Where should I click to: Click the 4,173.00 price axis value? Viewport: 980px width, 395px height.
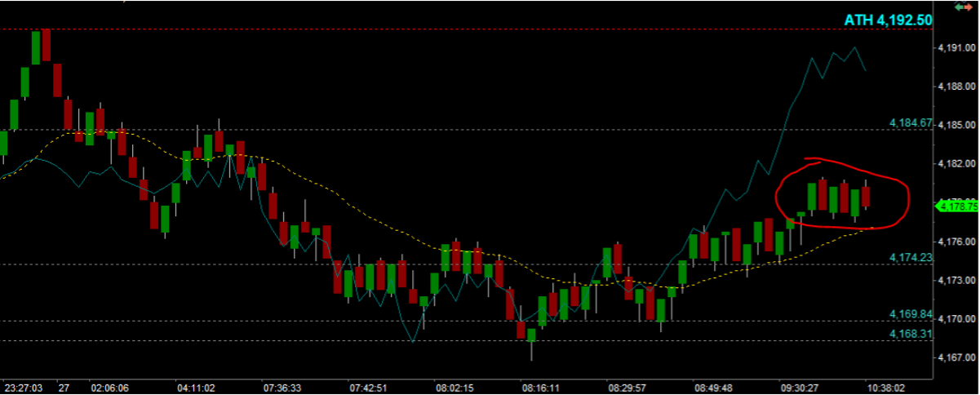click(x=958, y=280)
